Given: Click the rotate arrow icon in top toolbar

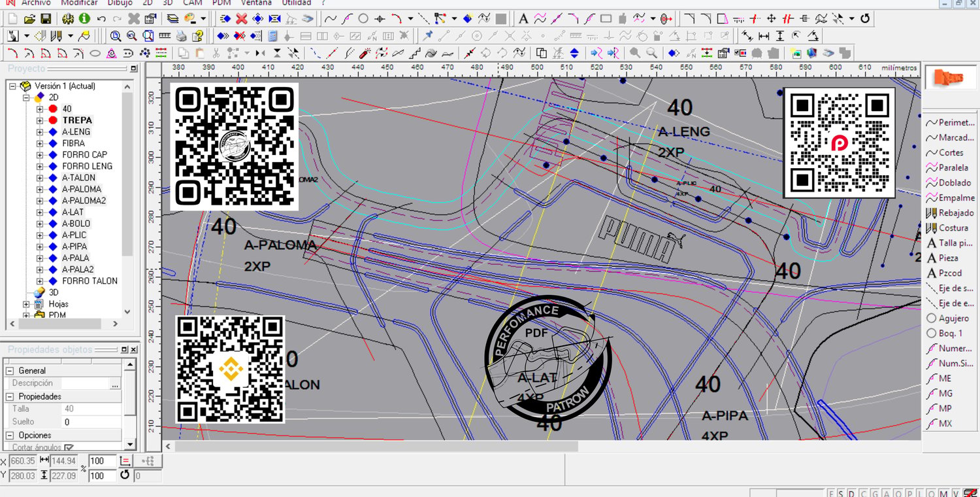Looking at the screenshot, I should [x=866, y=18].
